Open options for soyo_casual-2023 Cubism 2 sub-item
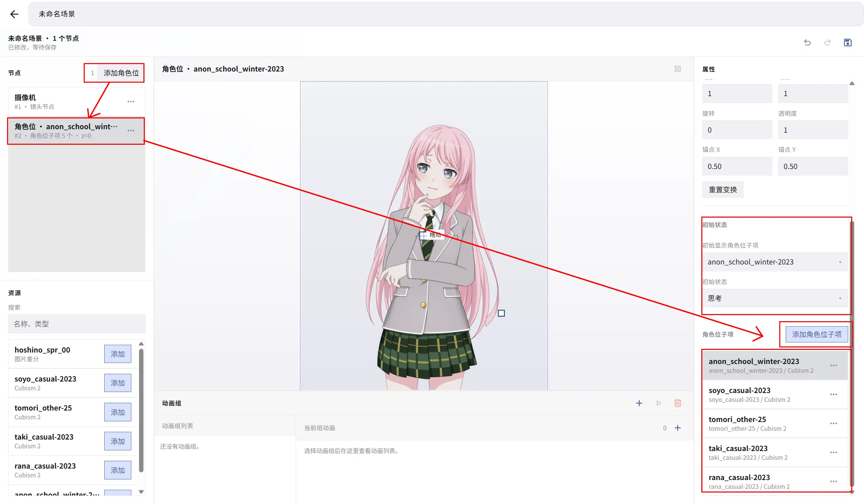The image size is (864, 504). click(x=834, y=395)
